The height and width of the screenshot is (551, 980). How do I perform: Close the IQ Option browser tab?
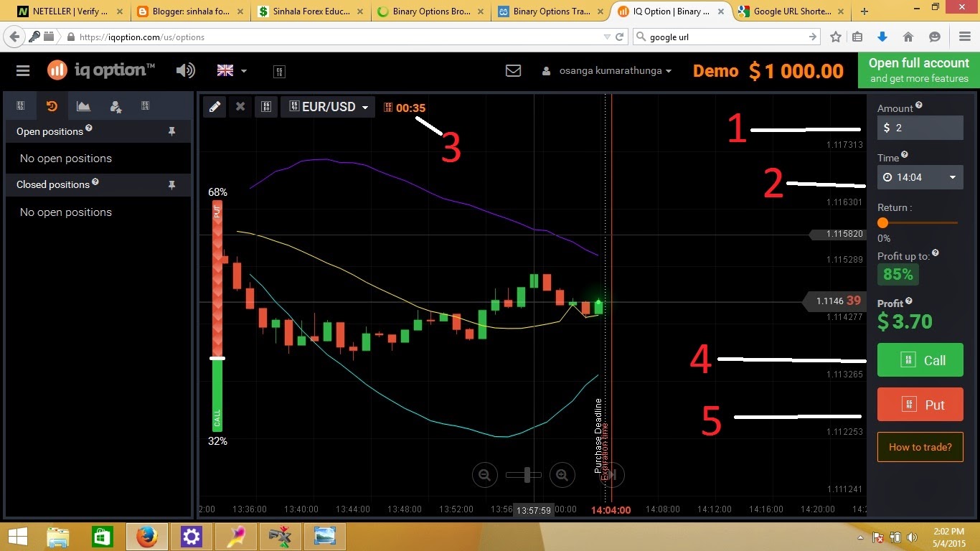(x=720, y=11)
